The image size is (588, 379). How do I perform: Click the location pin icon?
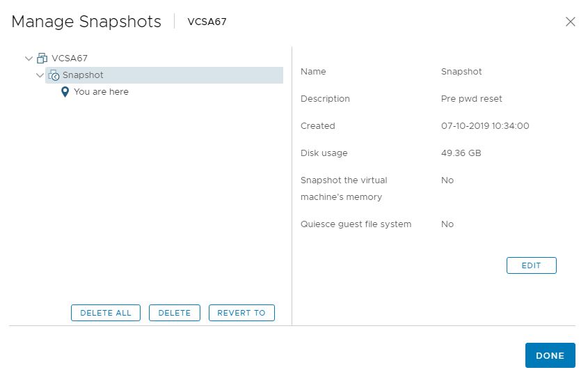click(x=65, y=92)
